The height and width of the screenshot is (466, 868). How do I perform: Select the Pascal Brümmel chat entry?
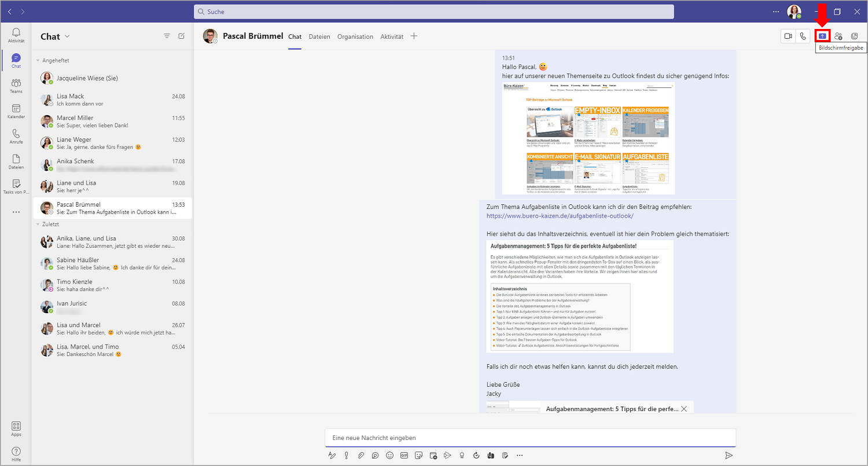click(112, 208)
